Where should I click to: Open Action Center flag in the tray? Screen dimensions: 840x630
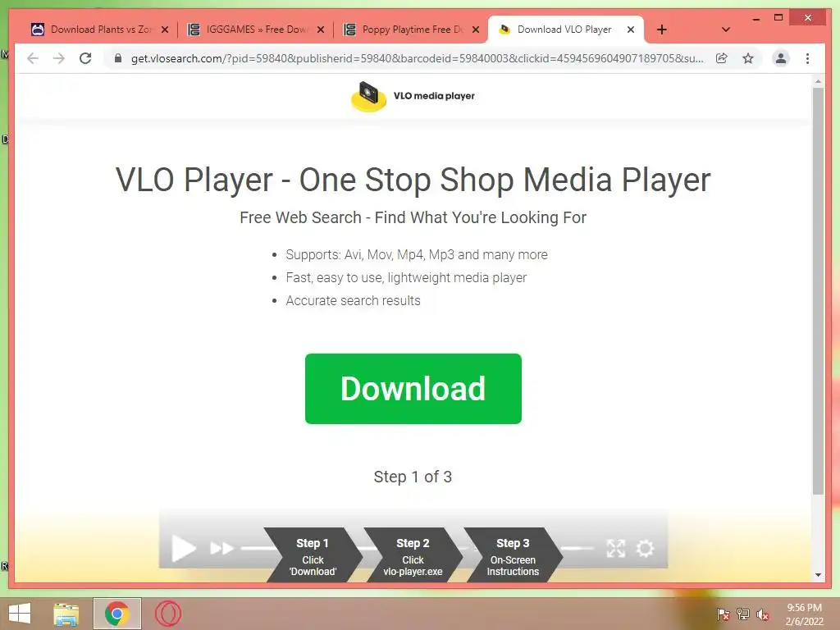723,614
